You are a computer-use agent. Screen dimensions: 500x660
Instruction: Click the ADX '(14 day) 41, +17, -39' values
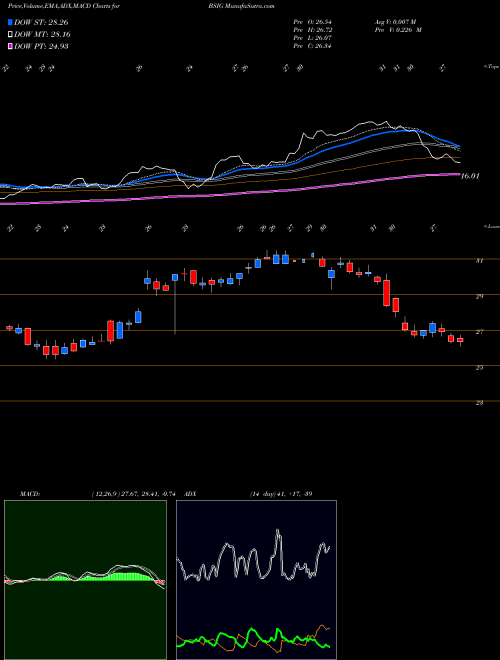point(281,494)
